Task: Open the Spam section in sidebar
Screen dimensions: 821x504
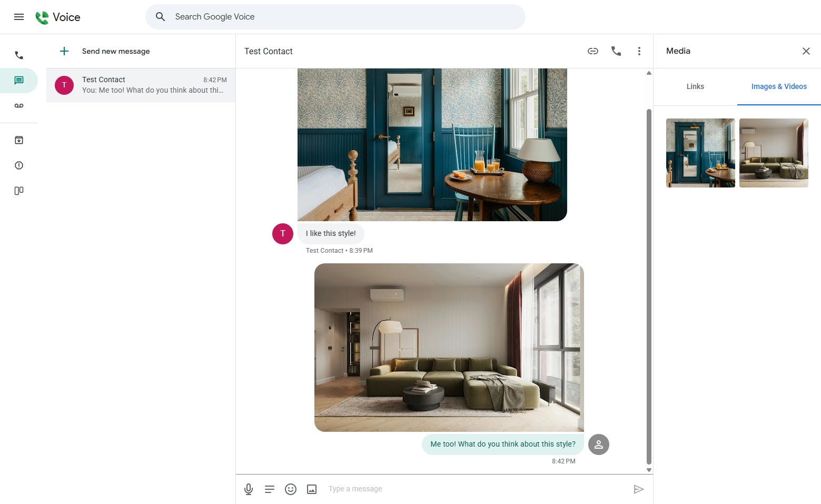Action: click(19, 165)
